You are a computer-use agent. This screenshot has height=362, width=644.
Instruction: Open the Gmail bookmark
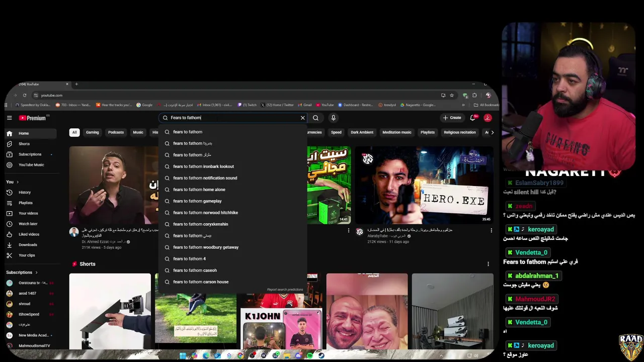pyautogui.click(x=305, y=105)
